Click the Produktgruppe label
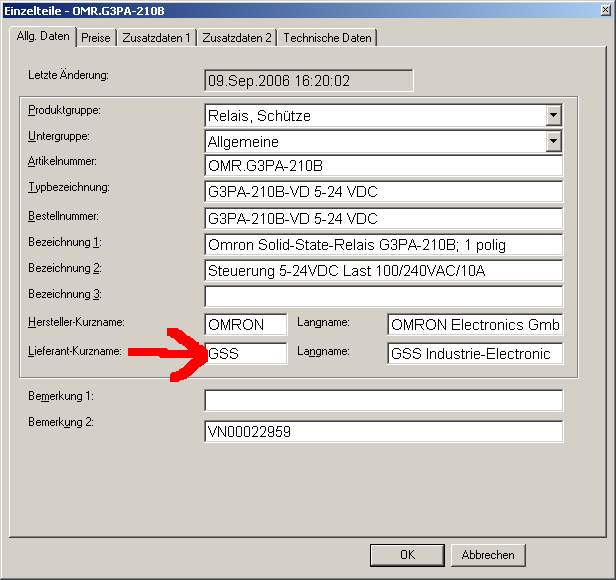This screenshot has height=580, width=616. pyautogui.click(x=64, y=110)
